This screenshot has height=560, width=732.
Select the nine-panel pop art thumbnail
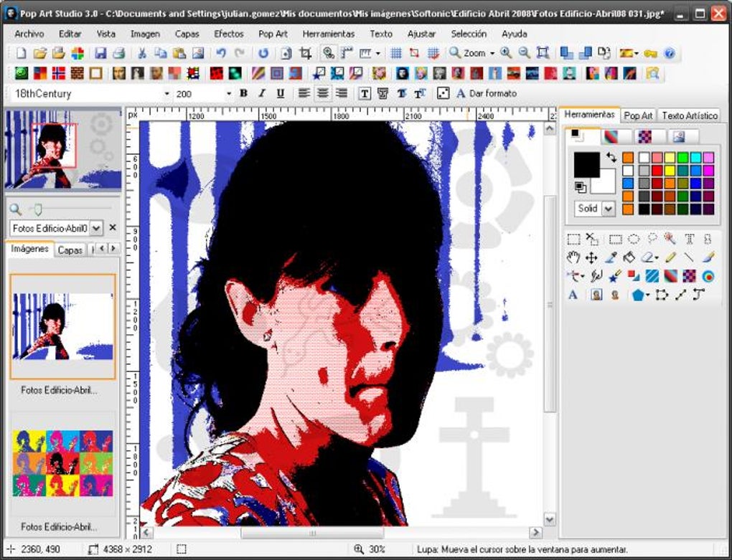click(x=62, y=463)
